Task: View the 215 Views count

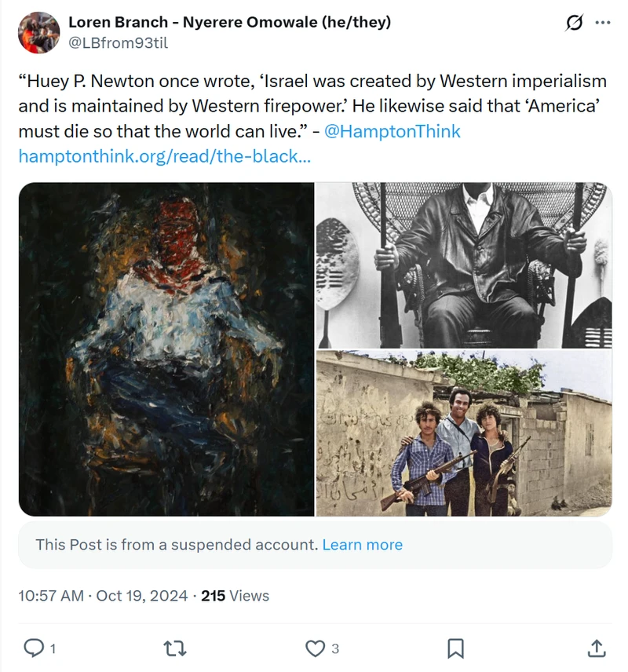Action: tap(235, 596)
